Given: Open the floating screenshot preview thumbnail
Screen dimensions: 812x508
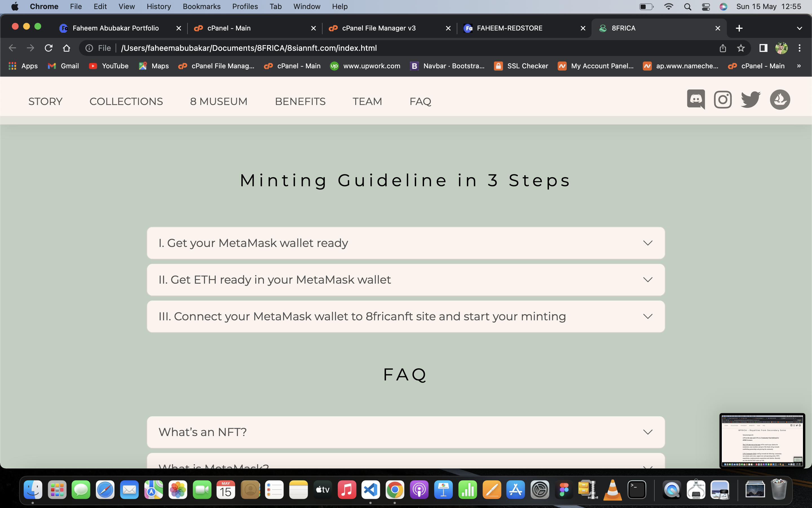Looking at the screenshot, I should coord(762,441).
